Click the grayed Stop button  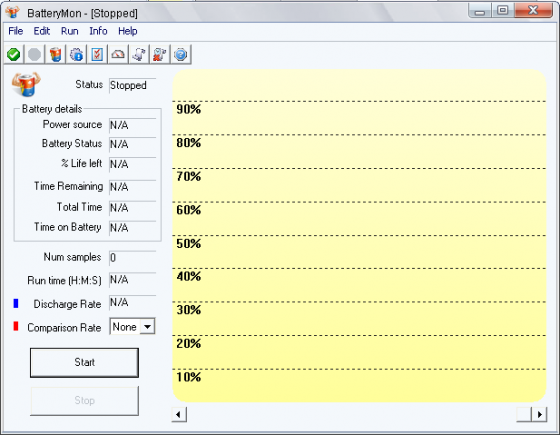(84, 401)
